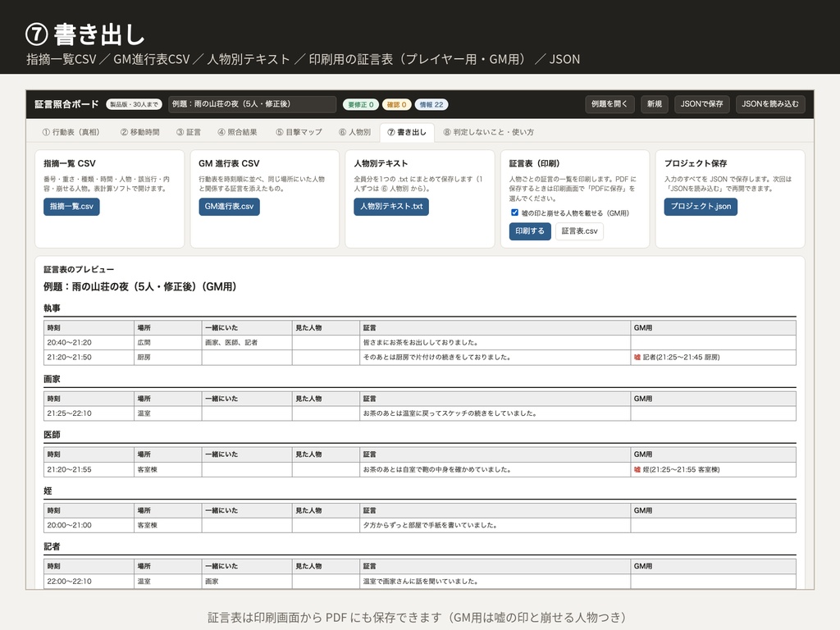Download GM進行表.csv
The width and height of the screenshot is (840, 630).
(230, 207)
